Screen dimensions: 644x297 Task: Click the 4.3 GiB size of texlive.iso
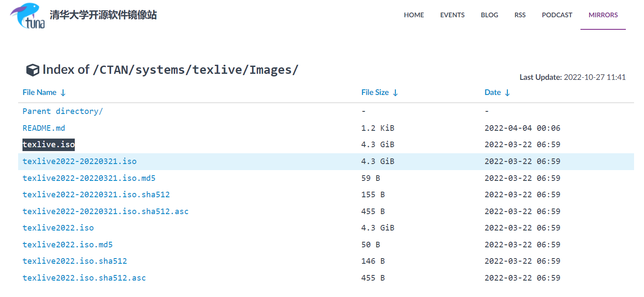click(378, 145)
